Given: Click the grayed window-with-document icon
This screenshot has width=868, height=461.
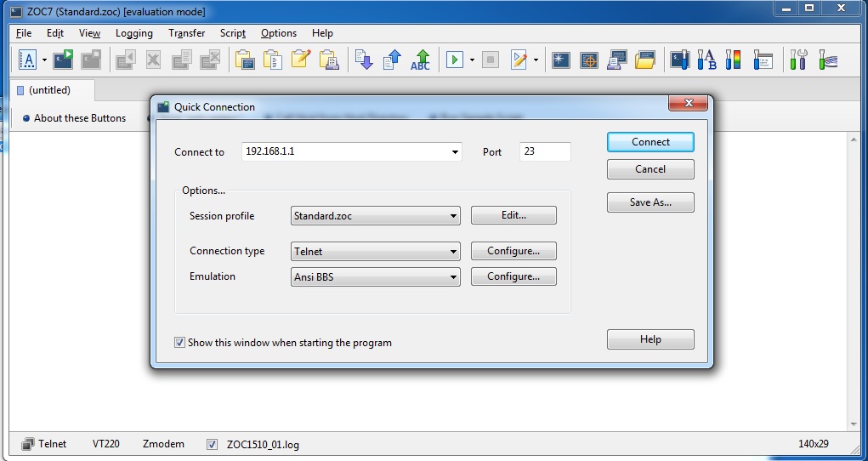Looking at the screenshot, I should pyautogui.click(x=182, y=60).
